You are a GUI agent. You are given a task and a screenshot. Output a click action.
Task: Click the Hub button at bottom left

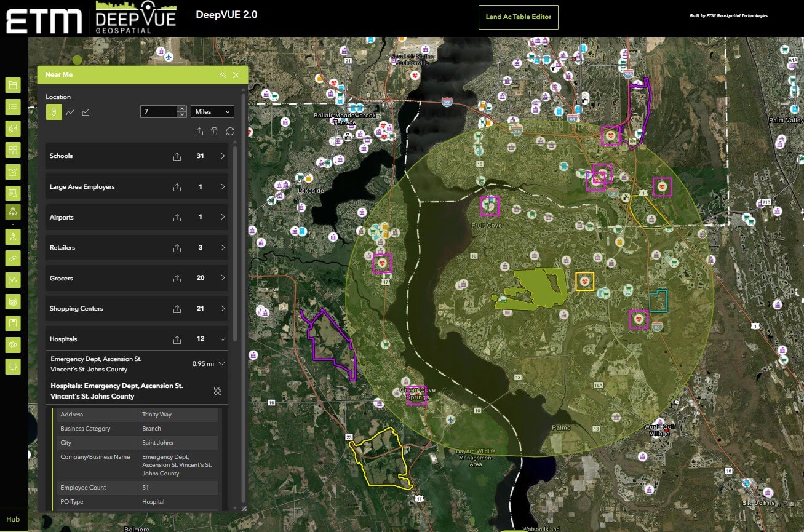point(13,519)
